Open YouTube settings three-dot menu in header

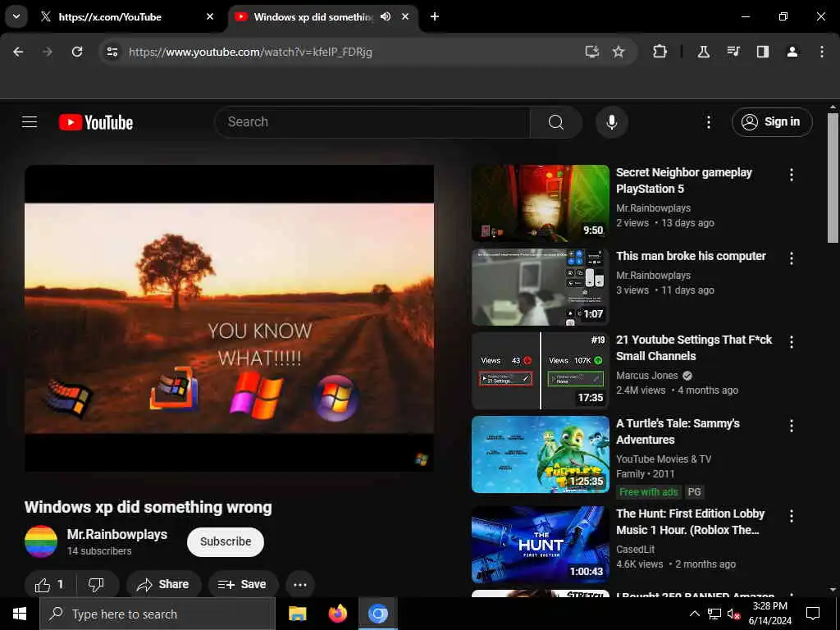pos(708,122)
